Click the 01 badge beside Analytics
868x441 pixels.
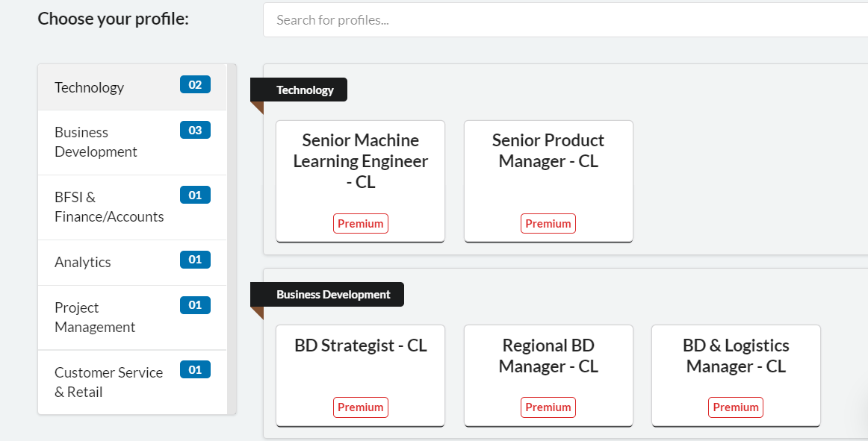195,260
